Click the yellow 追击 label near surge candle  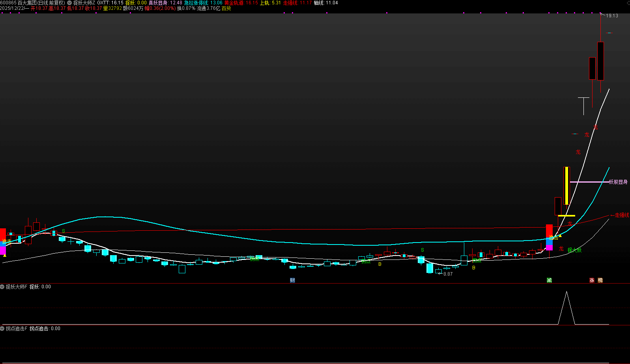click(553, 237)
